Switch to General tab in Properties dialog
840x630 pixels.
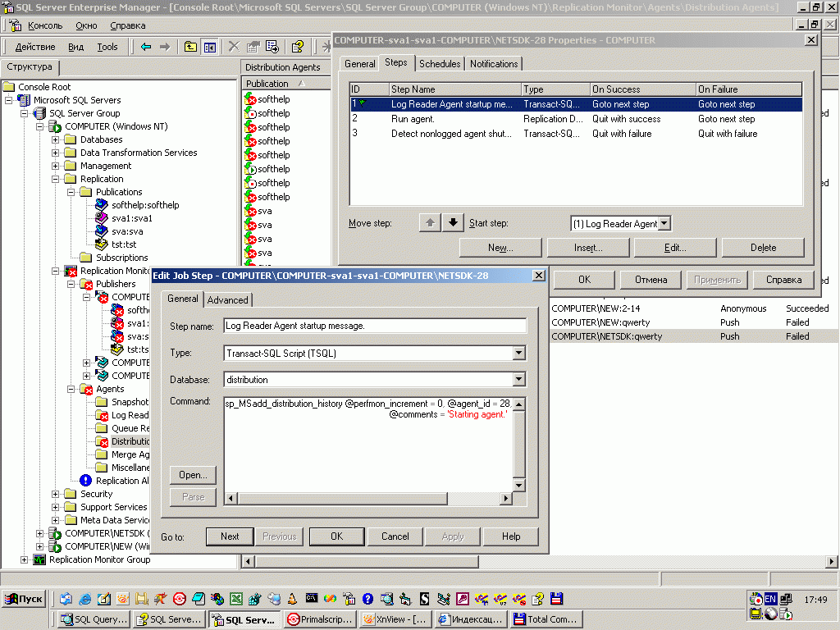click(359, 64)
